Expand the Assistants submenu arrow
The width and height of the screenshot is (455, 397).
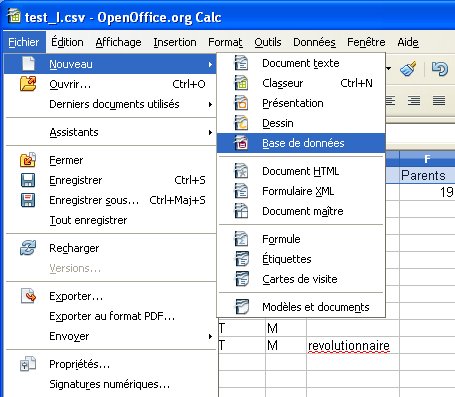[210, 132]
